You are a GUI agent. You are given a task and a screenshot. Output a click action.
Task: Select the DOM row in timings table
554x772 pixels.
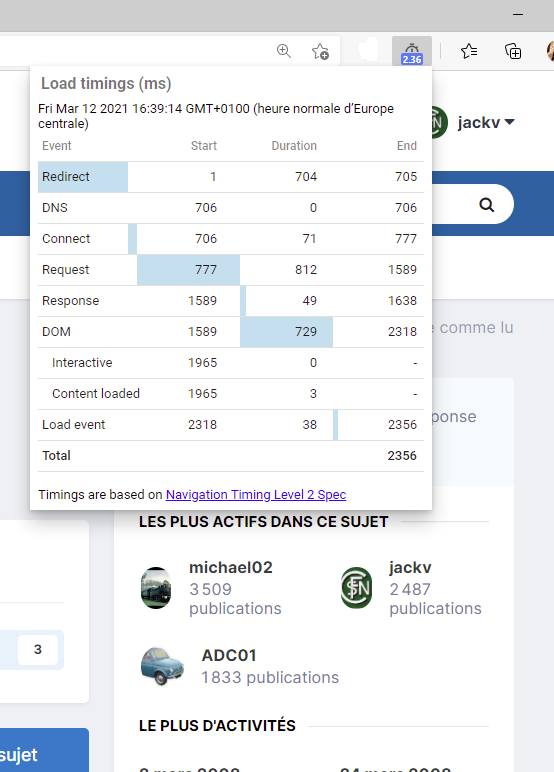[231, 332]
